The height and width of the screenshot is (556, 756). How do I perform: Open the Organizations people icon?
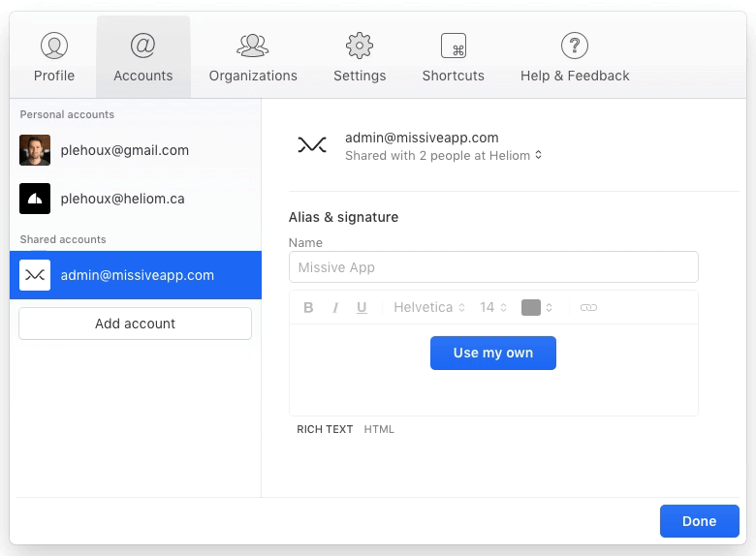(x=253, y=46)
